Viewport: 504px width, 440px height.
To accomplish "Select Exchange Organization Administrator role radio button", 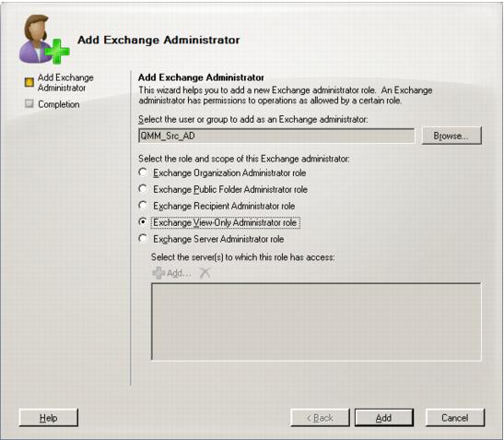I will tap(143, 172).
